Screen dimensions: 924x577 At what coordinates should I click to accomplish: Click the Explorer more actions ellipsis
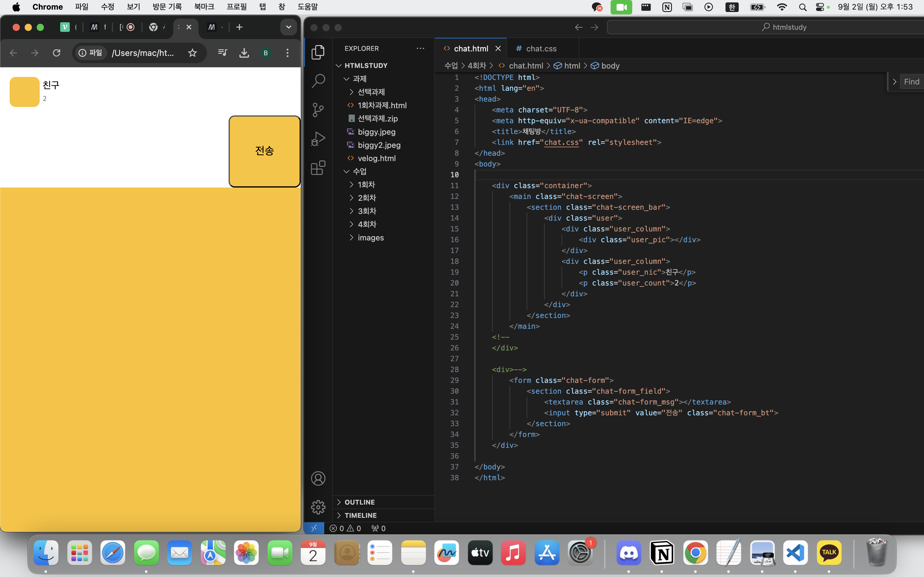click(420, 48)
